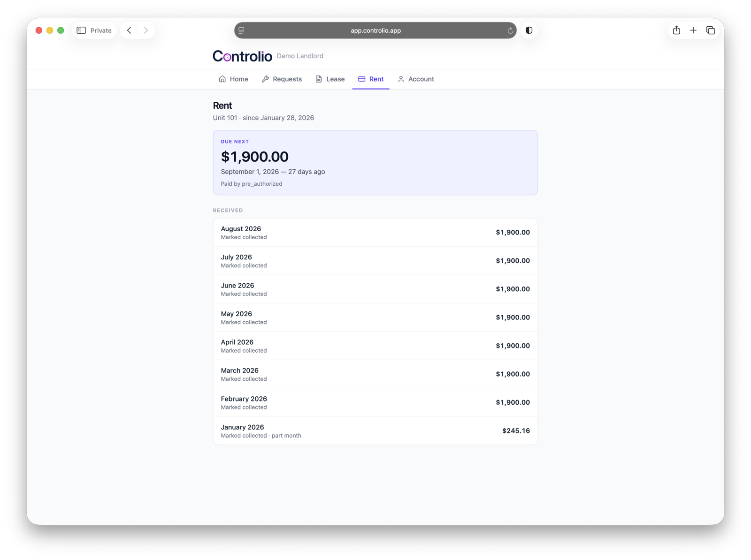
Task: Switch to the Requests tab
Action: [282, 79]
